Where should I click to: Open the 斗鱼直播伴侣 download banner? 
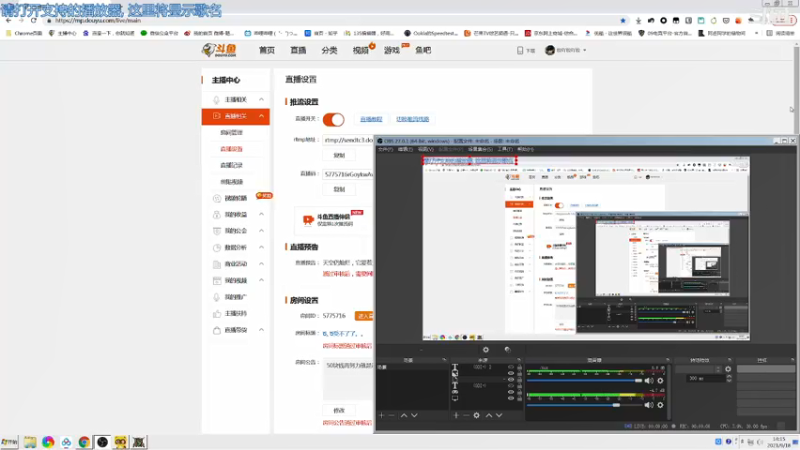pyautogui.click(x=334, y=219)
